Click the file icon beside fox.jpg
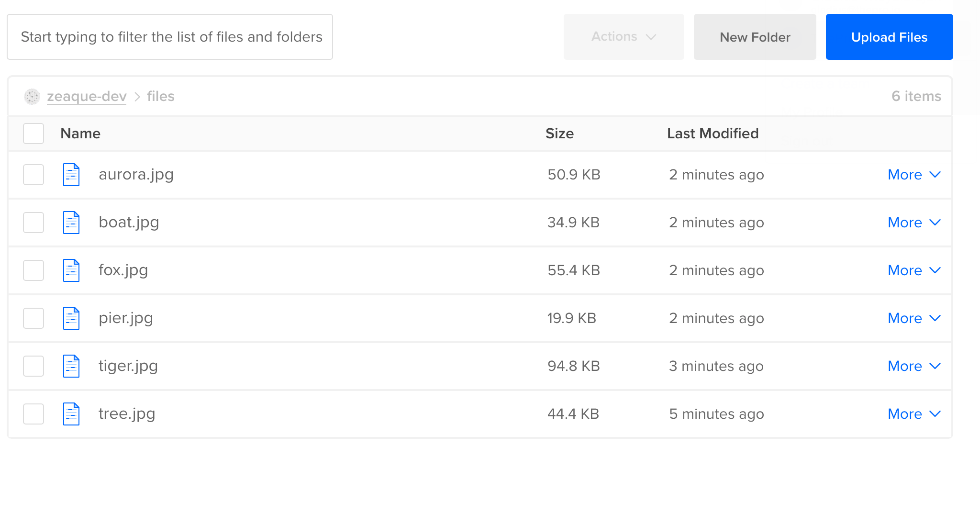 tap(71, 270)
